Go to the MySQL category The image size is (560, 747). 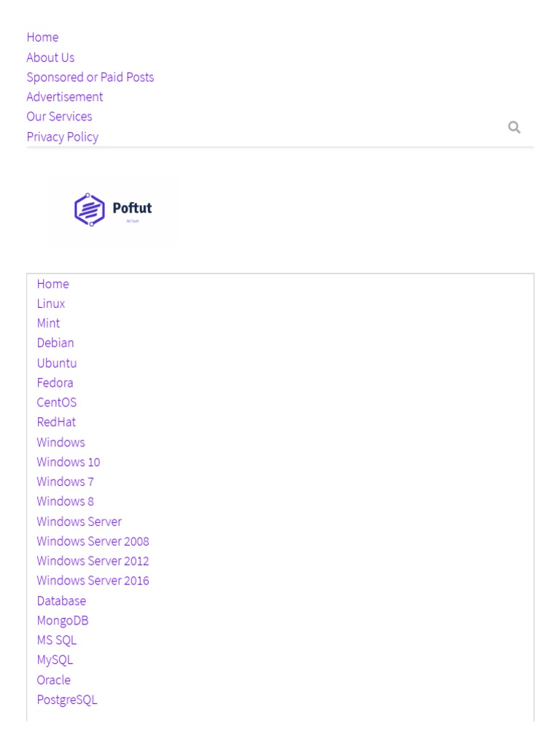coord(55,660)
